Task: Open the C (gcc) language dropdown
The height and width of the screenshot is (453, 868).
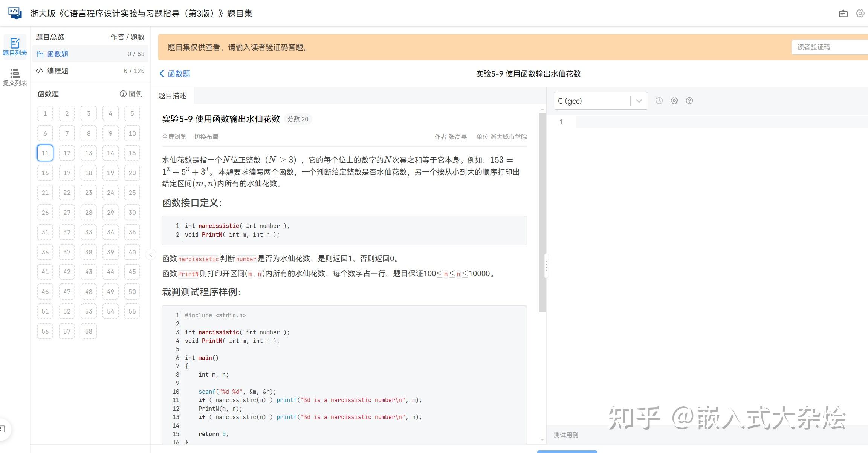Action: (x=601, y=101)
